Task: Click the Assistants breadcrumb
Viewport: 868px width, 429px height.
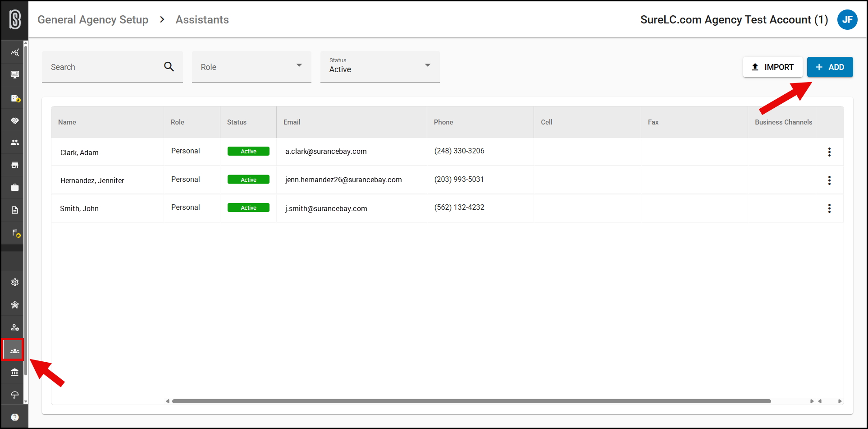Action: pyautogui.click(x=202, y=20)
